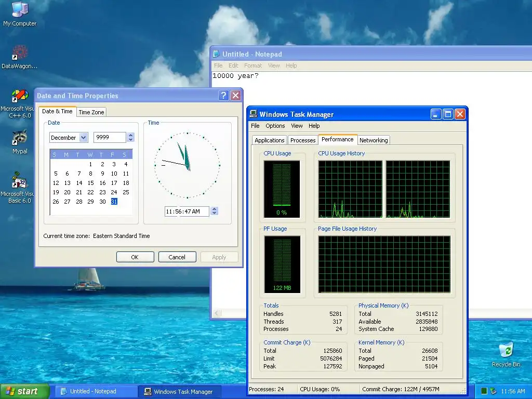Select day 25 in the calendar

coord(126,192)
